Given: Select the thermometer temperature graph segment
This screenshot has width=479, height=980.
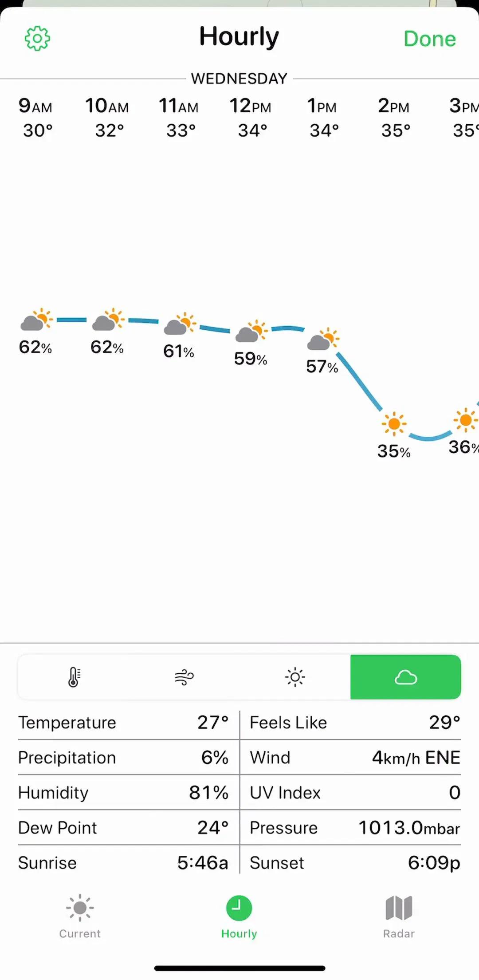Looking at the screenshot, I should coord(74,677).
